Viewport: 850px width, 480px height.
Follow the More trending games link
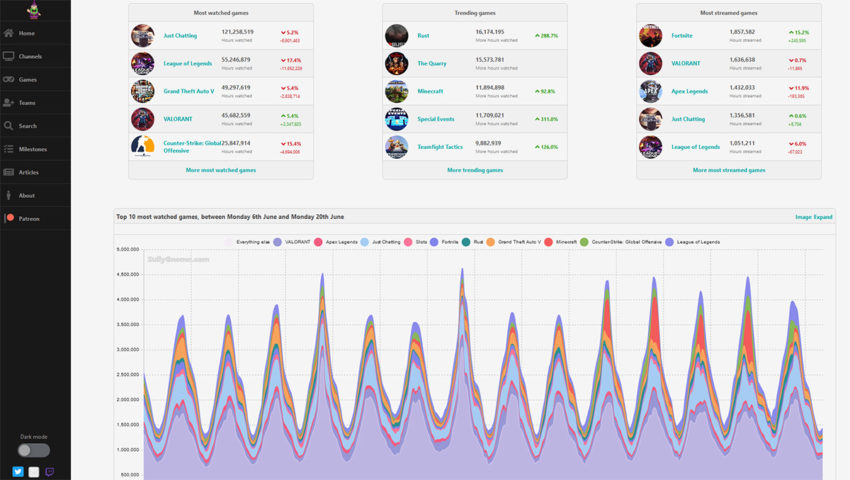(x=475, y=170)
